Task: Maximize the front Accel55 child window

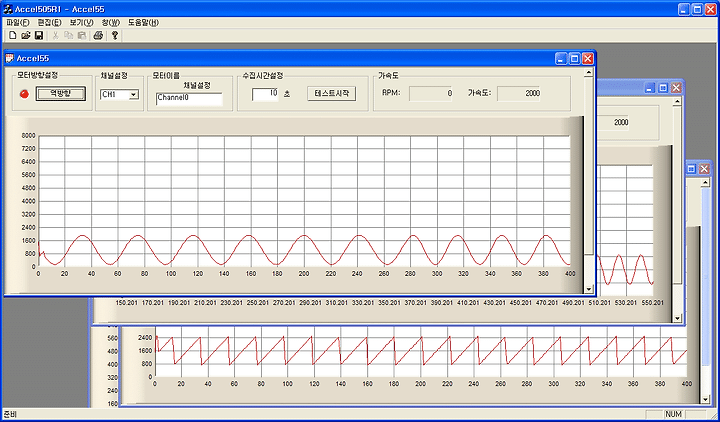Action: (x=574, y=58)
